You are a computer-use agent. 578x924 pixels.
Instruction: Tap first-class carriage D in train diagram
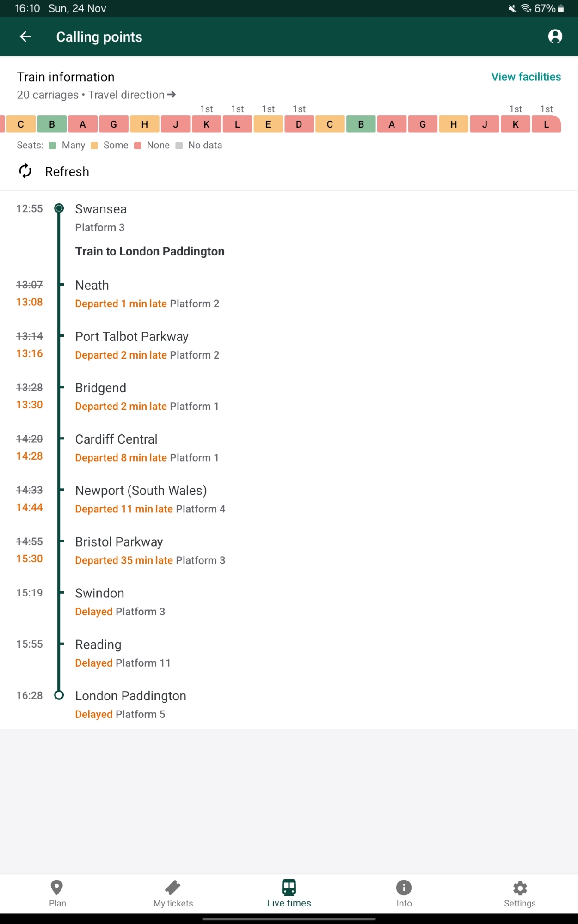tap(299, 124)
